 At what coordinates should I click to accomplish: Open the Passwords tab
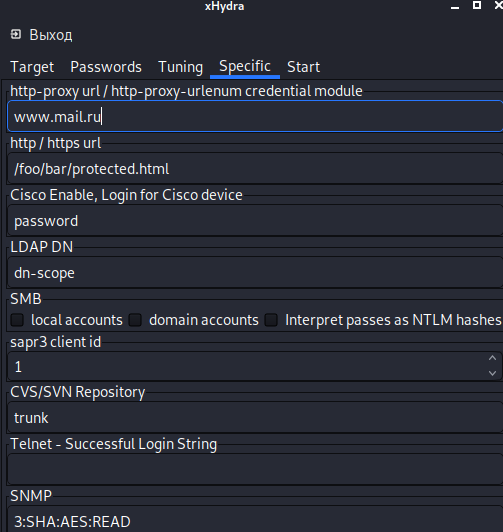click(106, 67)
